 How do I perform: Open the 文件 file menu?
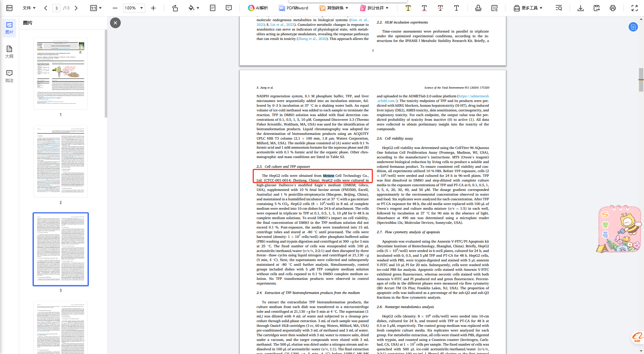pyautogui.click(x=29, y=8)
